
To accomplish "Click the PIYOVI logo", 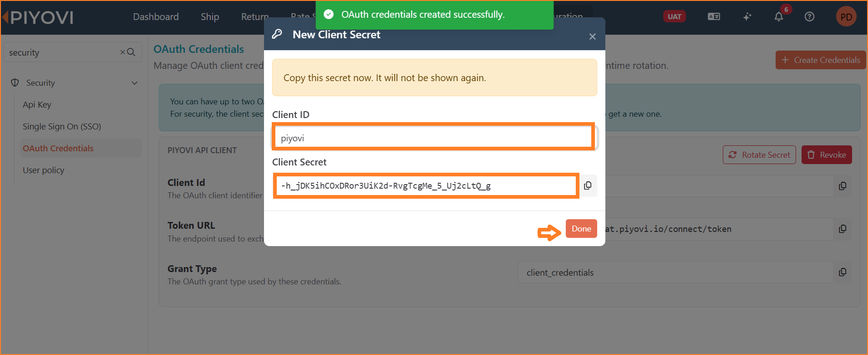I will tap(38, 17).
